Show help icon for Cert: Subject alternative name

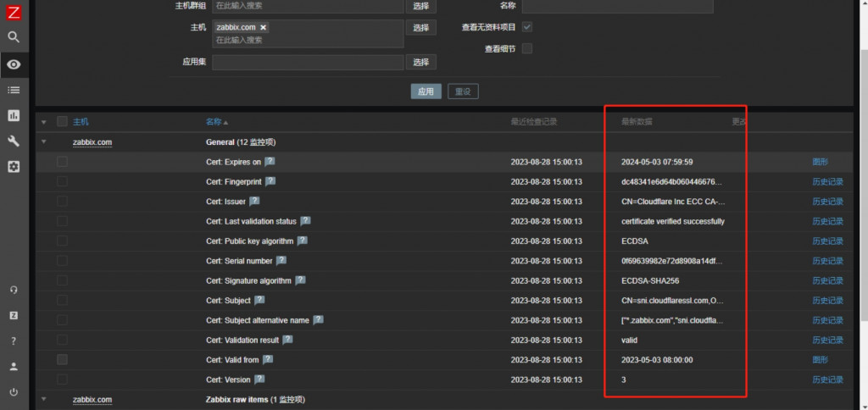coord(318,320)
